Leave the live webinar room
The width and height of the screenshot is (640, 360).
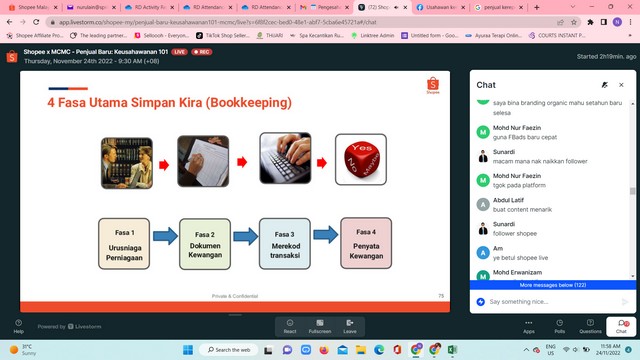tap(350, 327)
